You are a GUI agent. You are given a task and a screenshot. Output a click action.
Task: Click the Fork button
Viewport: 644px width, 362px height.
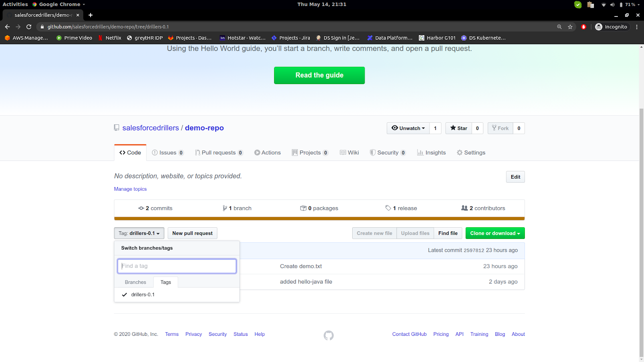coord(500,128)
